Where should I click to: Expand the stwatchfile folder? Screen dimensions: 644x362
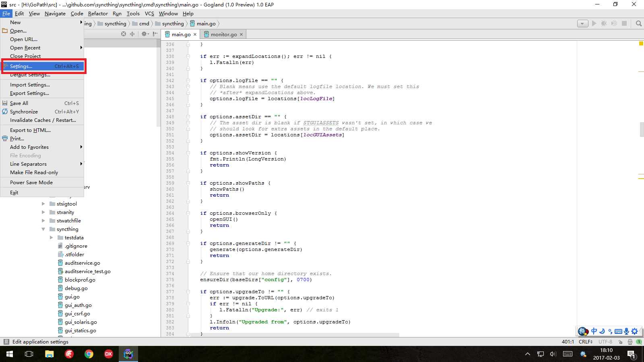pos(43,221)
